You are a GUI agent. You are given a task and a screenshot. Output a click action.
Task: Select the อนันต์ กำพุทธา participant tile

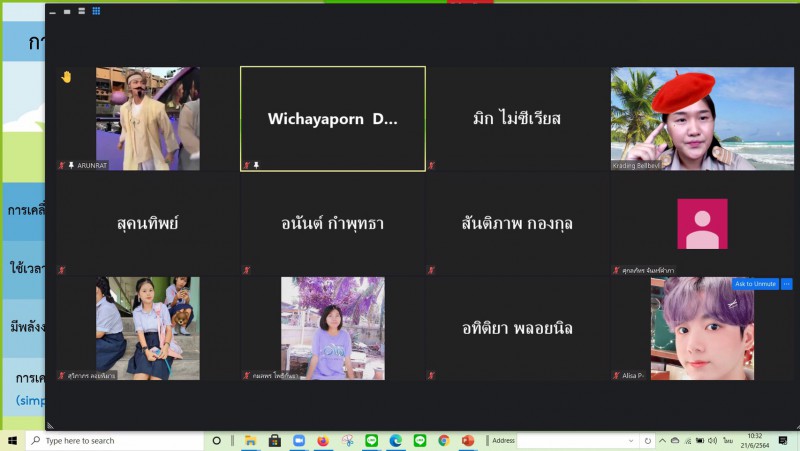coord(332,224)
